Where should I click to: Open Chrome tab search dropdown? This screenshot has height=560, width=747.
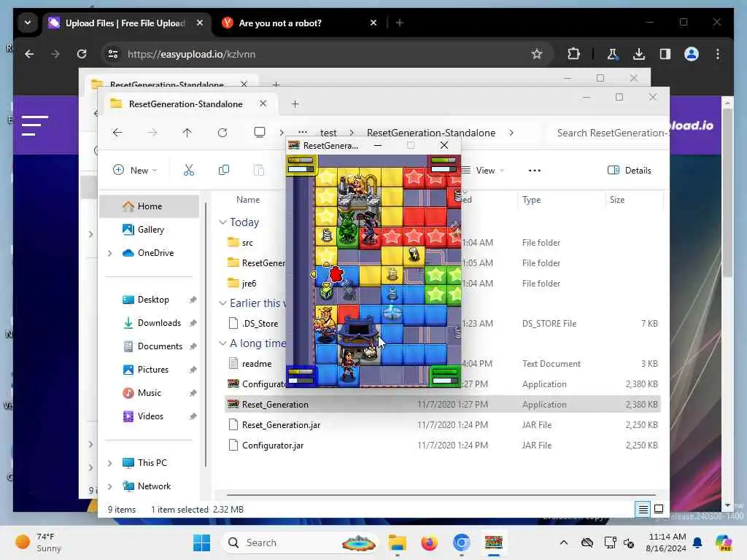[28, 23]
